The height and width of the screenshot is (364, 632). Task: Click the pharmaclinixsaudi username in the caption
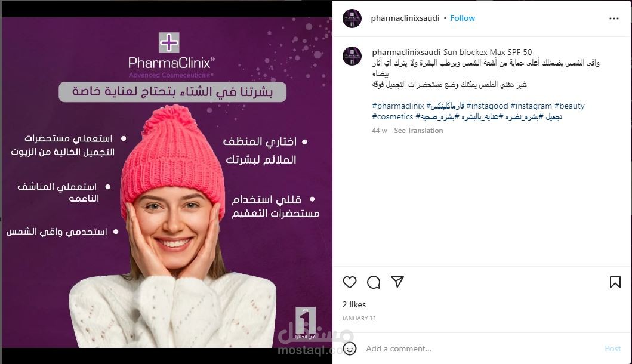pos(406,52)
